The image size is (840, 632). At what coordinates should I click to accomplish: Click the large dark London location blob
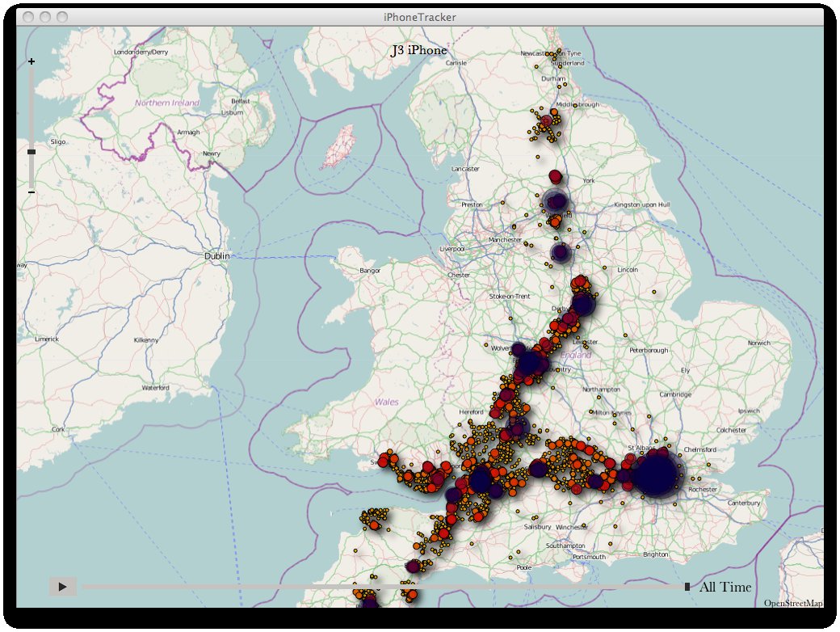[655, 474]
